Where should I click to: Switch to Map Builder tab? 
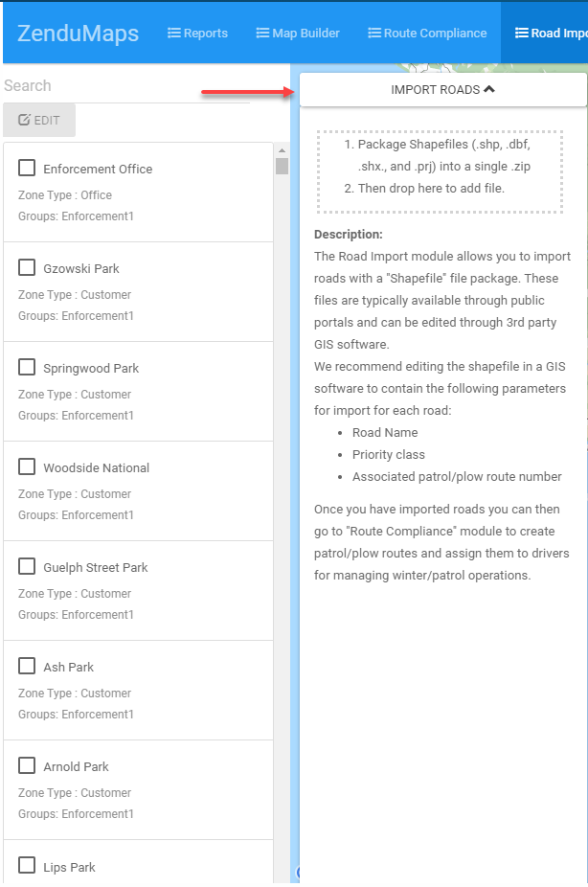click(298, 33)
